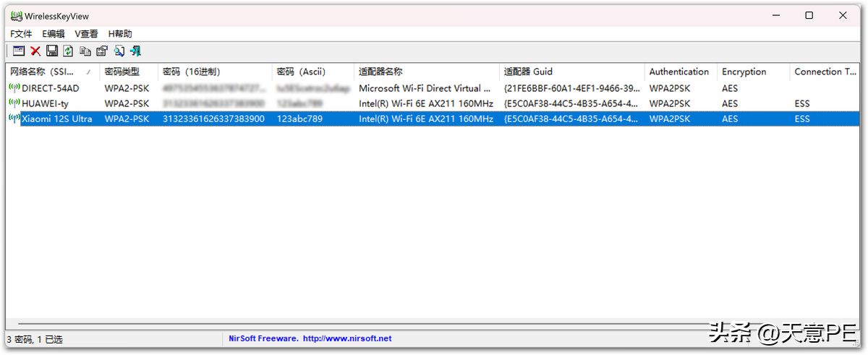This screenshot has height=355, width=868.
Task: Save selected items with floppy disk icon
Action: tap(52, 51)
